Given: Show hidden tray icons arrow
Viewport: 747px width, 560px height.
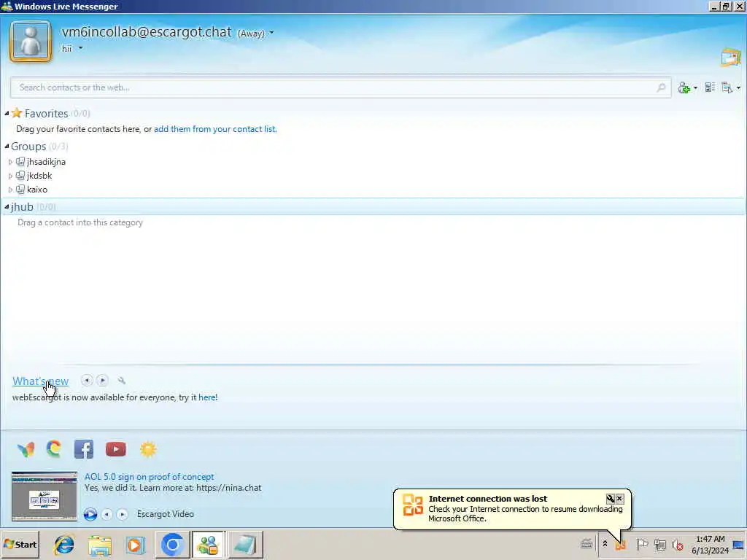Looking at the screenshot, I should [605, 544].
